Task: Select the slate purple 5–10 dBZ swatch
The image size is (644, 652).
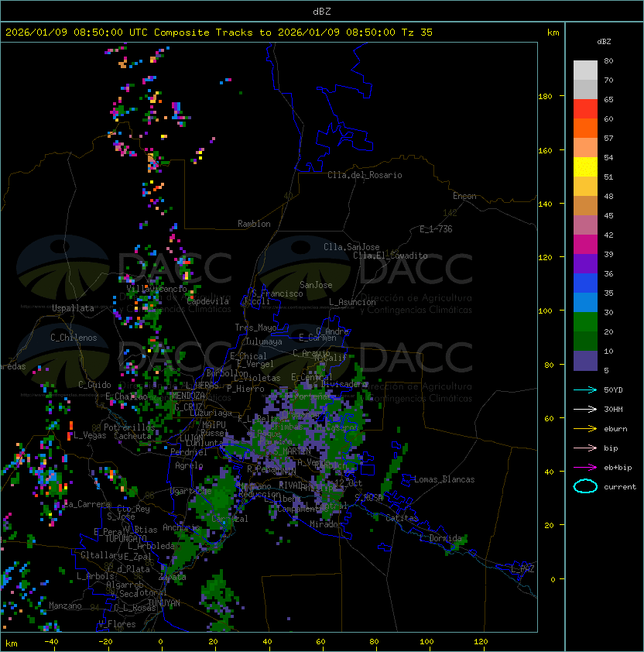Action: pos(585,361)
